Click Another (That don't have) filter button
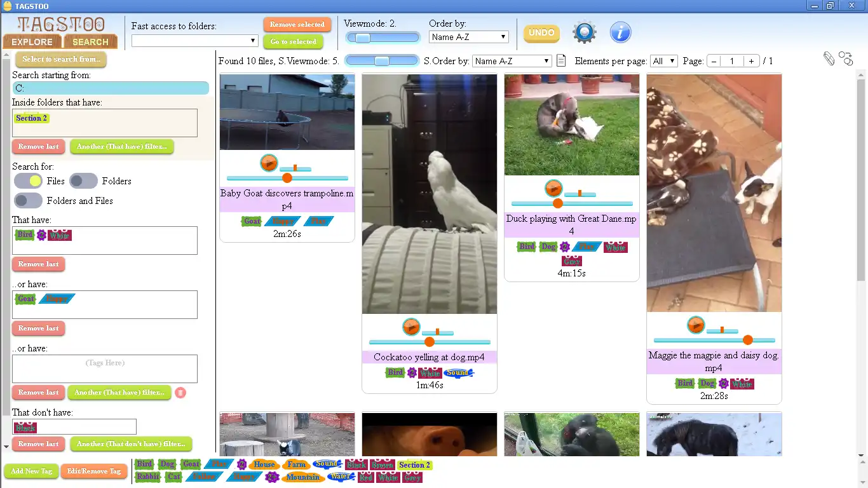Viewport: 868px width, 488px height. coord(131,444)
